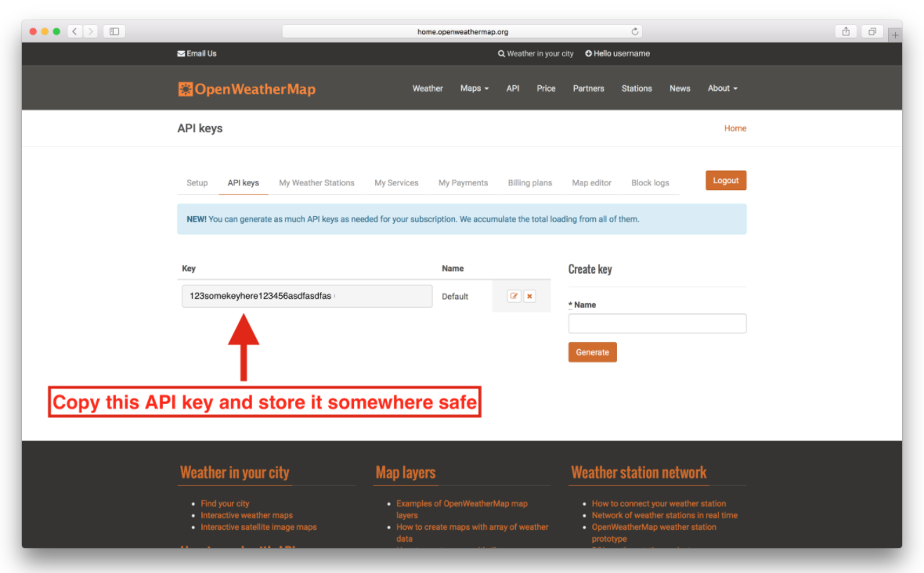Click the Default key name text

pos(455,297)
